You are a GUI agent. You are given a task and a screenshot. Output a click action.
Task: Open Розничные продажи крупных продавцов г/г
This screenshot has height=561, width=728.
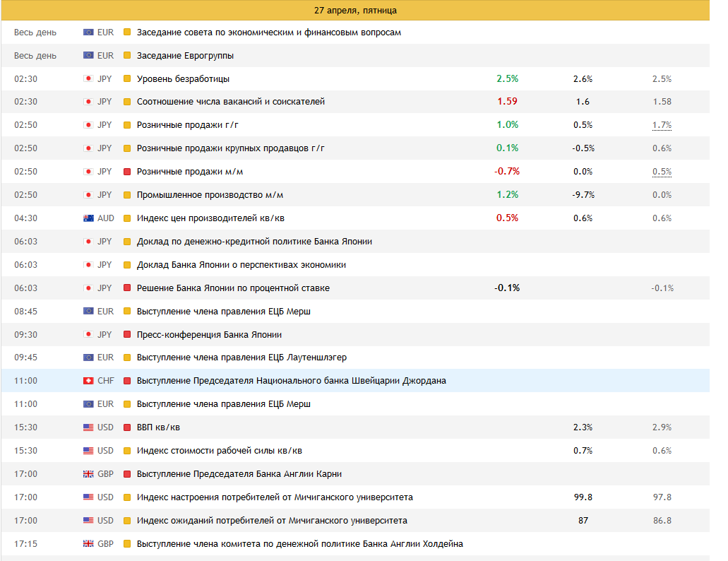pyautogui.click(x=230, y=148)
